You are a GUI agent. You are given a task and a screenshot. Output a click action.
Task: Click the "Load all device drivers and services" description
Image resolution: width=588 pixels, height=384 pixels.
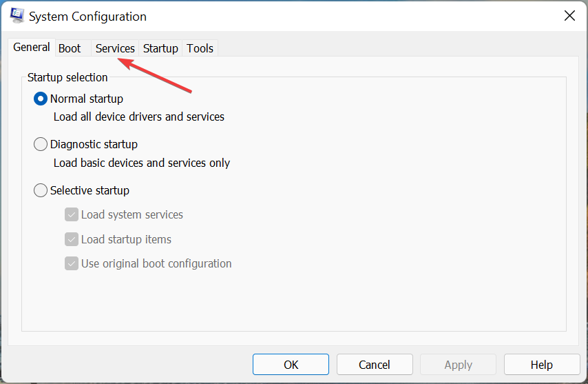coord(139,117)
